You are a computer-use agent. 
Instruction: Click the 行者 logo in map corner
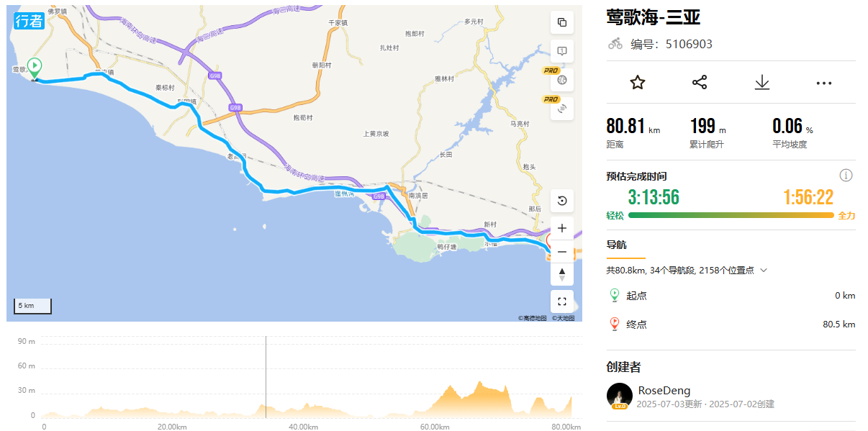[28, 19]
